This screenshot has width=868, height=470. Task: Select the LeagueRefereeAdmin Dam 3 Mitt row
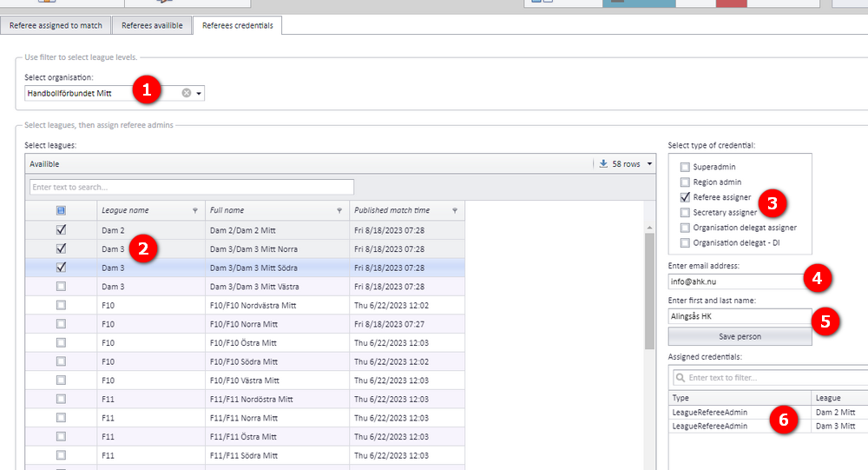pyautogui.click(x=768, y=427)
